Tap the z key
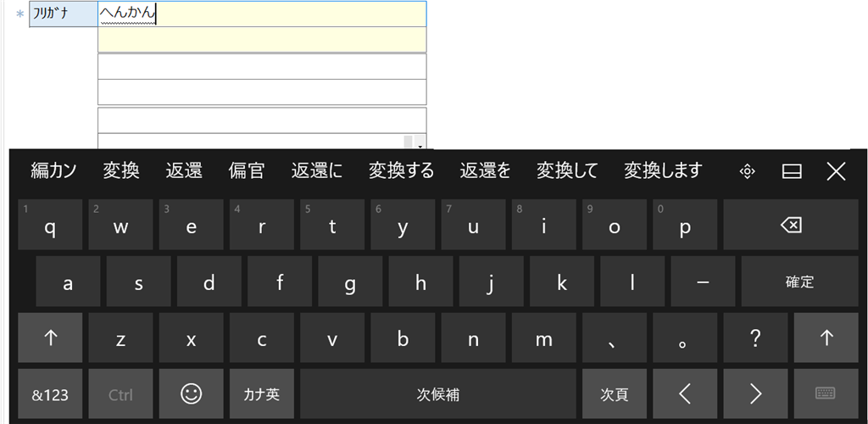 (x=120, y=338)
